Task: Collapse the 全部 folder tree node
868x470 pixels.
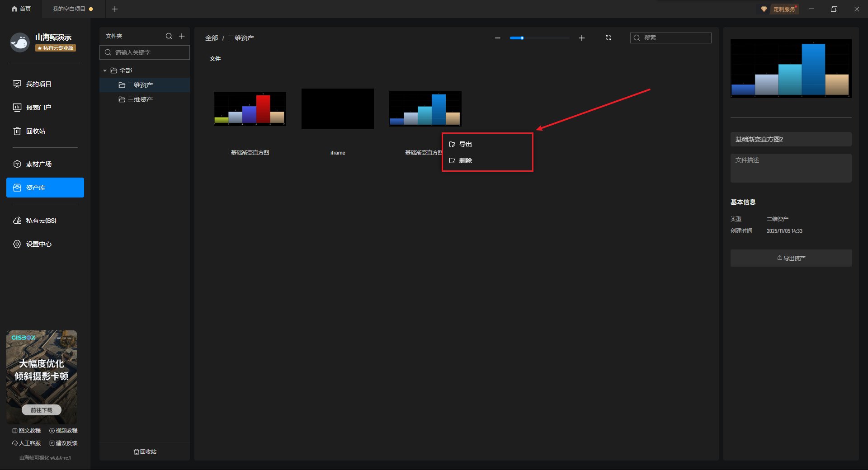Action: tap(105, 71)
